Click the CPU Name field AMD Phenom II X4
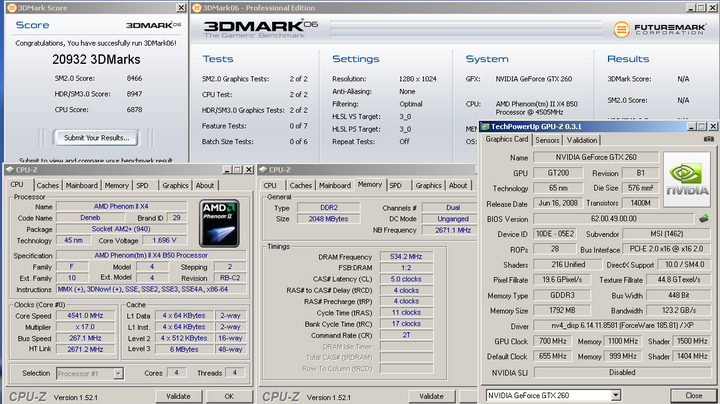The height and width of the screenshot is (404, 720). click(x=121, y=207)
